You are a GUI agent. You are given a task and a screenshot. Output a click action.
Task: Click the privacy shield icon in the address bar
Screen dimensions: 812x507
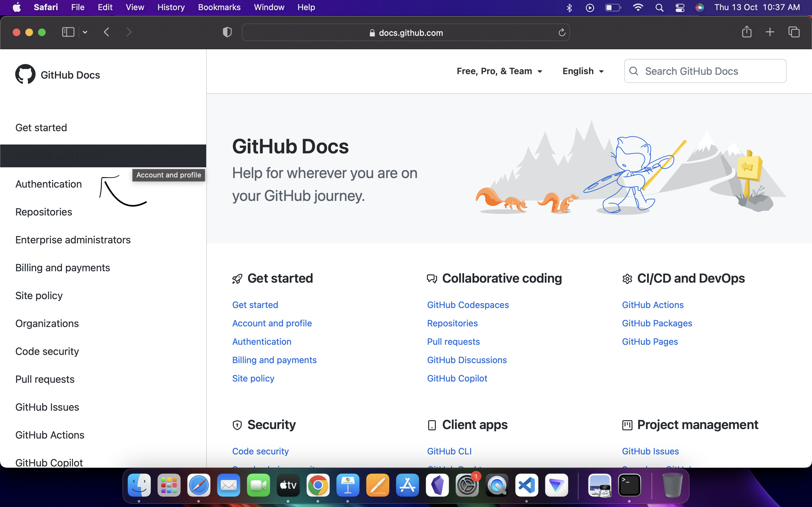227,32
